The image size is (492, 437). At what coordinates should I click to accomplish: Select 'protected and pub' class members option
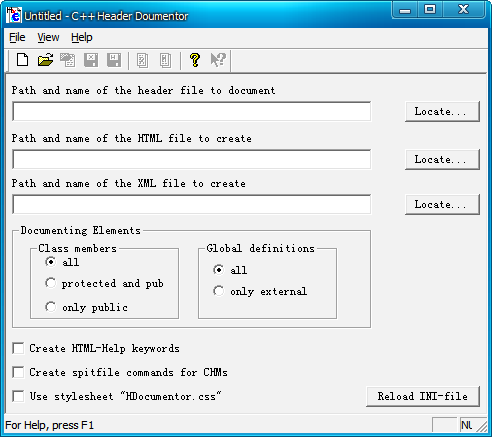[x=51, y=283]
